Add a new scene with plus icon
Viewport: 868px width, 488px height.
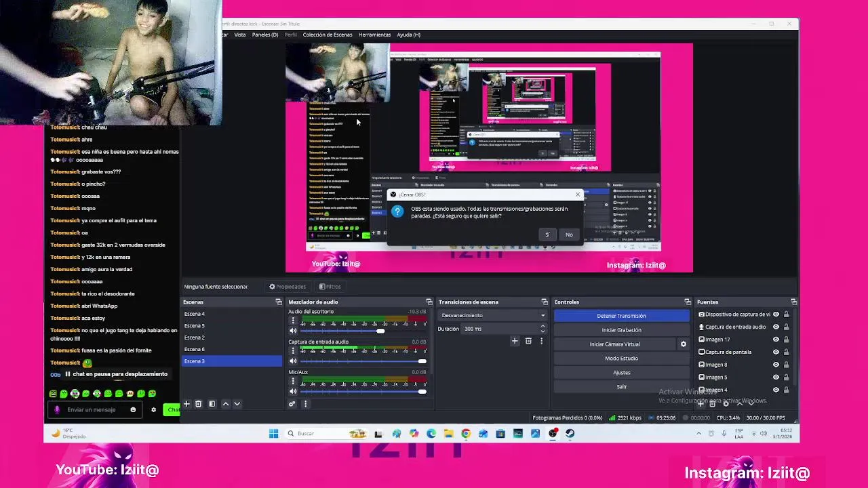(186, 404)
